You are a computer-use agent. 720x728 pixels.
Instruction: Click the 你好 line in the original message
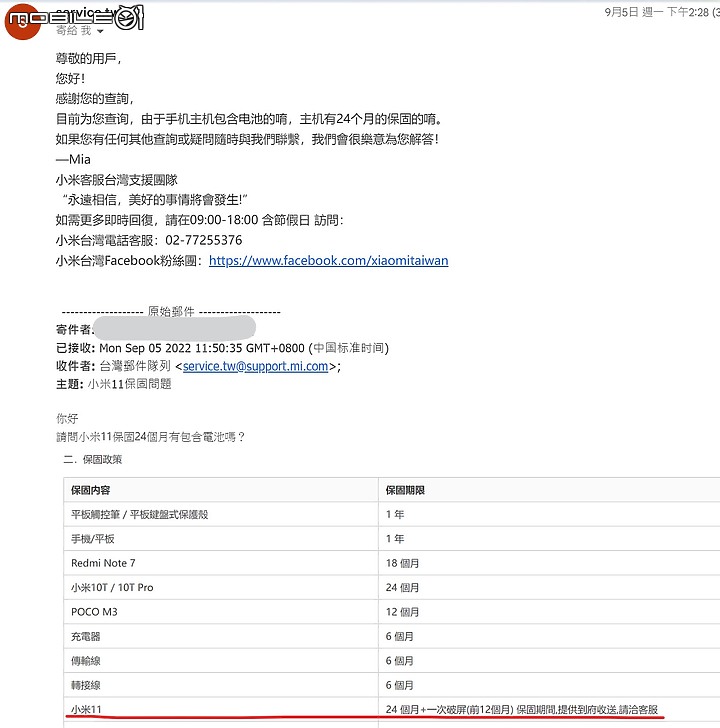pyautogui.click(x=67, y=418)
